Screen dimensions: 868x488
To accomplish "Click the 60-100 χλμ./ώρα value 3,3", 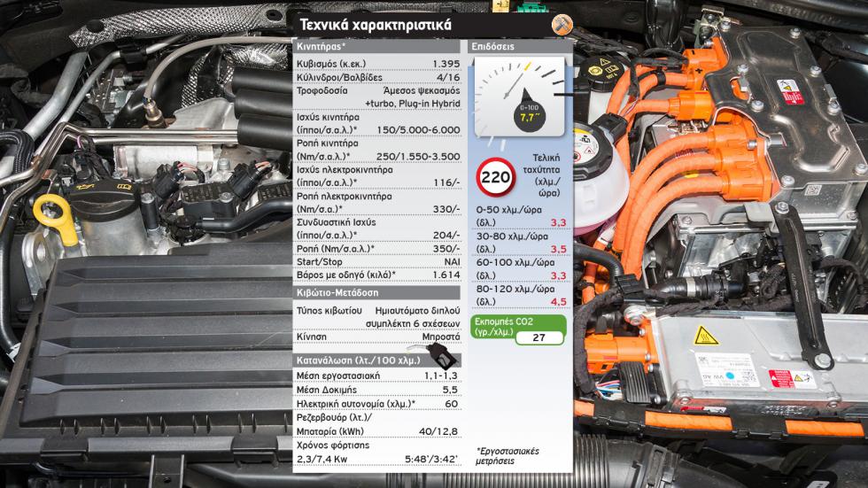I will (x=558, y=275).
